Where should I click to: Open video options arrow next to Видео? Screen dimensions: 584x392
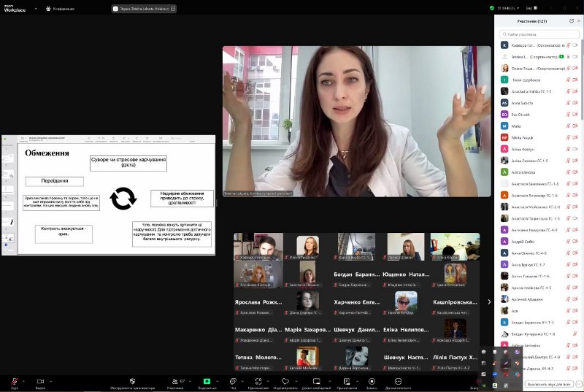(50, 381)
